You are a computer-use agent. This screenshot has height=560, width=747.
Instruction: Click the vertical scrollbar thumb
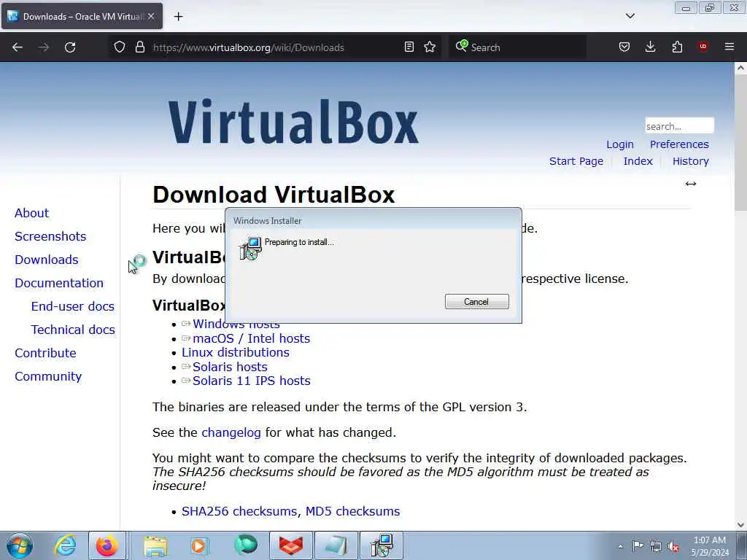[740, 142]
